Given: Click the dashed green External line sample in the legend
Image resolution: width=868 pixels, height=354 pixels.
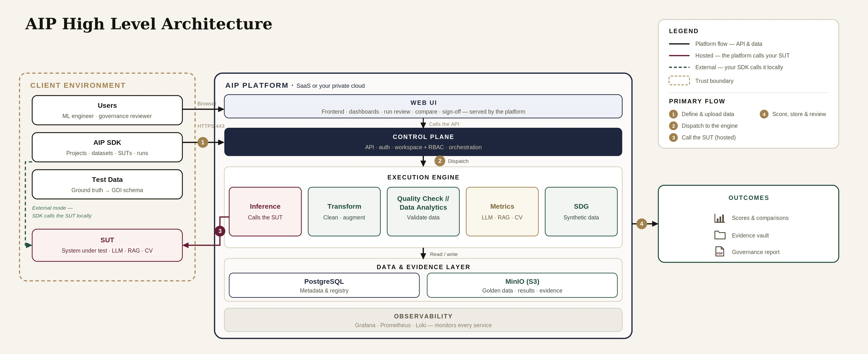Looking at the screenshot, I should point(679,67).
